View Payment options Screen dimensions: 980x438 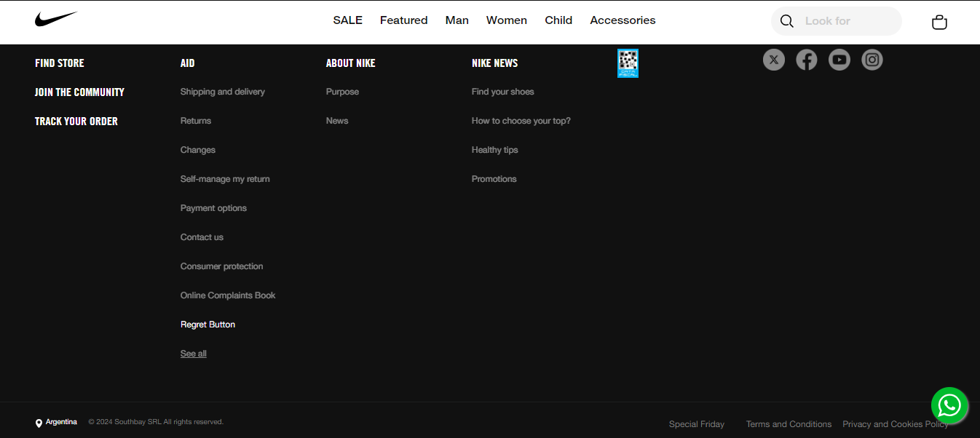pyautogui.click(x=213, y=208)
